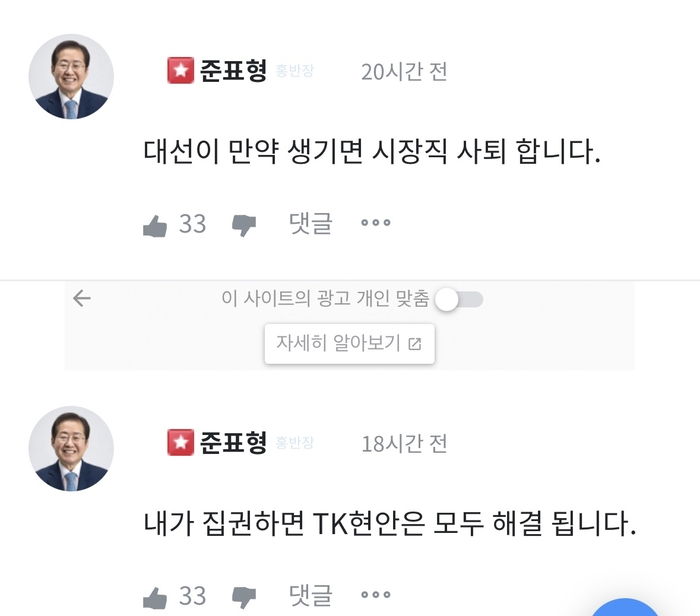Screen dimensions: 700x616
Task: Open 준표형 username on first comment
Action: pyautogui.click(x=233, y=71)
